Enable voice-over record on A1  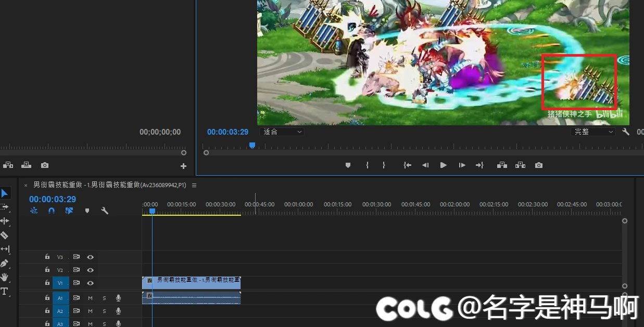[118, 298]
